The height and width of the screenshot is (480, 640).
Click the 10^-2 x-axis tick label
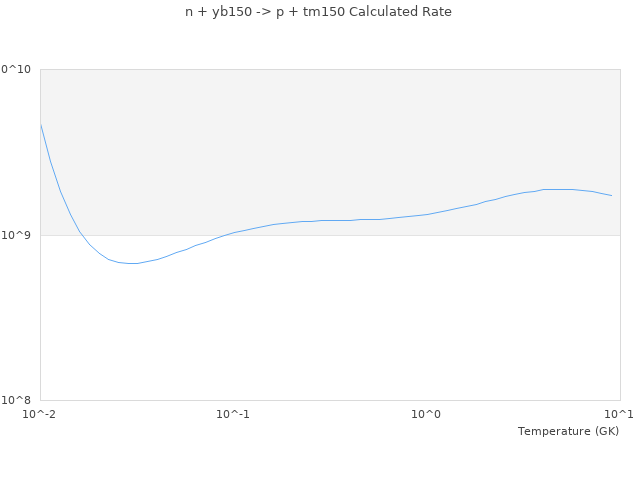(x=39, y=414)
